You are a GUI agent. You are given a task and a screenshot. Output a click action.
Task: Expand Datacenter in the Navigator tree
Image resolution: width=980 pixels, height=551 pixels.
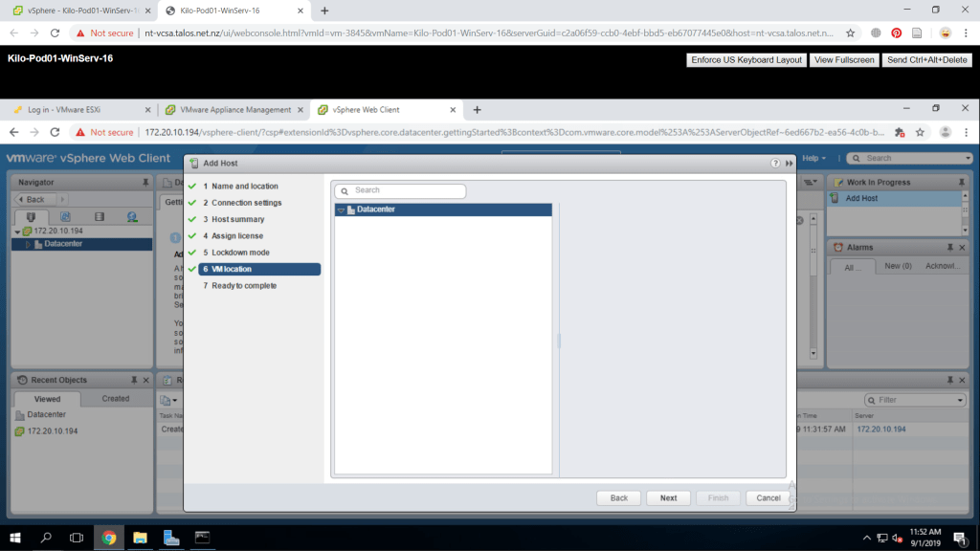(x=28, y=244)
